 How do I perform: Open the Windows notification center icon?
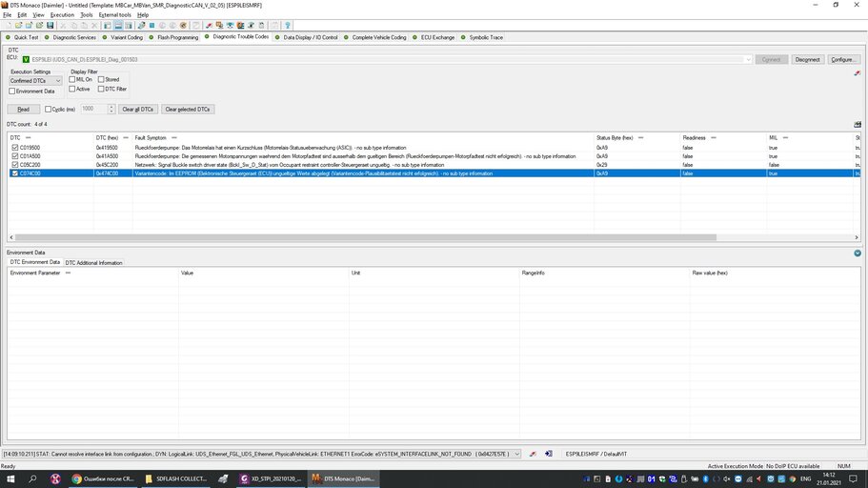(x=853, y=478)
